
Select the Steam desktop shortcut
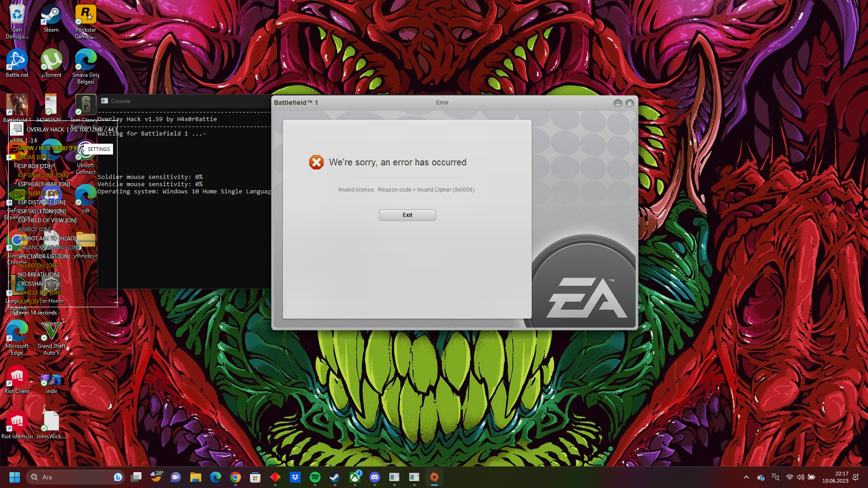point(51,19)
